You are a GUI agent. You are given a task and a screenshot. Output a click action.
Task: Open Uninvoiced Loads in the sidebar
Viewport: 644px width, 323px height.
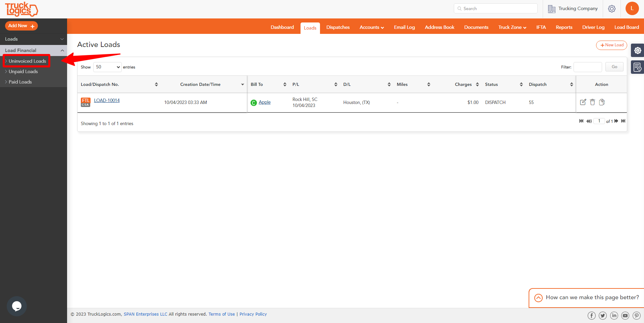pyautogui.click(x=27, y=61)
